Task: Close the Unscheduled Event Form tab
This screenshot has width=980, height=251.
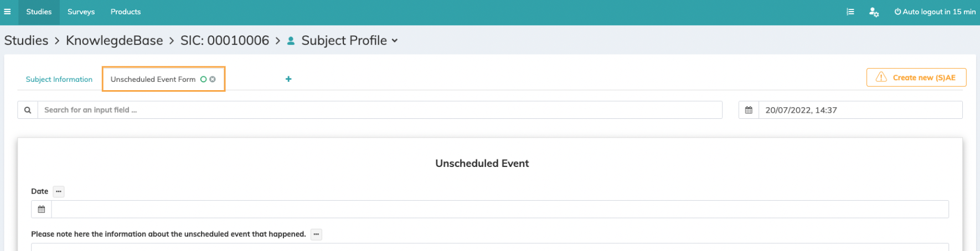Action: [213, 79]
